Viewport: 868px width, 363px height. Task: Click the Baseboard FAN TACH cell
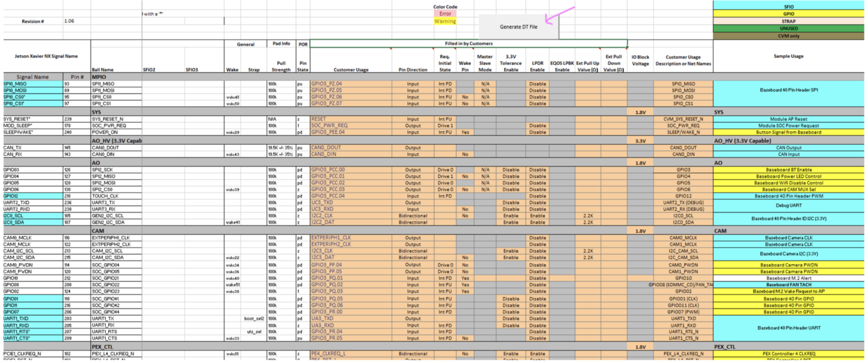[x=788, y=284]
